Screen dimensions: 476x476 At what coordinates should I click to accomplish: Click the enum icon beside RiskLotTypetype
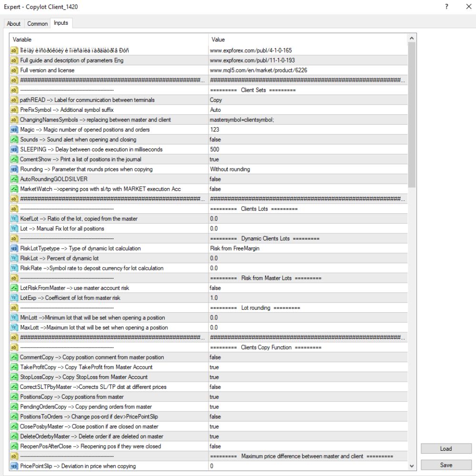pos(14,248)
